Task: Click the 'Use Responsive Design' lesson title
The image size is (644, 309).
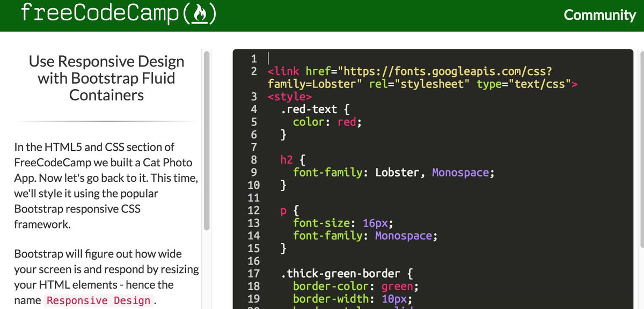Action: (106, 78)
